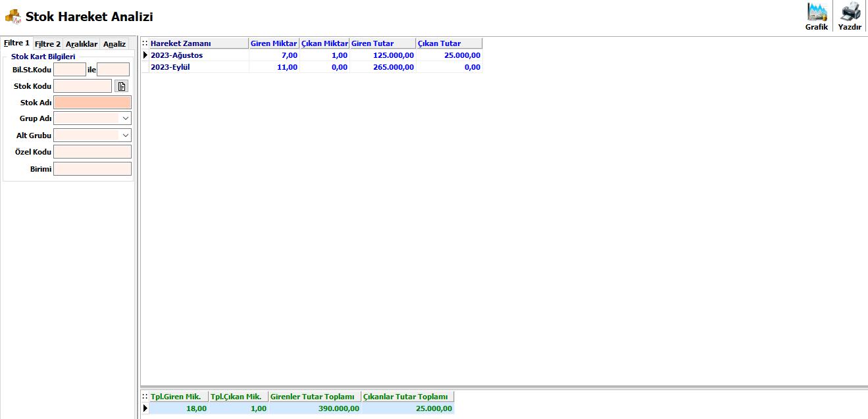This screenshot has width=868, height=419.
Task: Click the Tpl.Giren Mik. header
Action: point(179,397)
